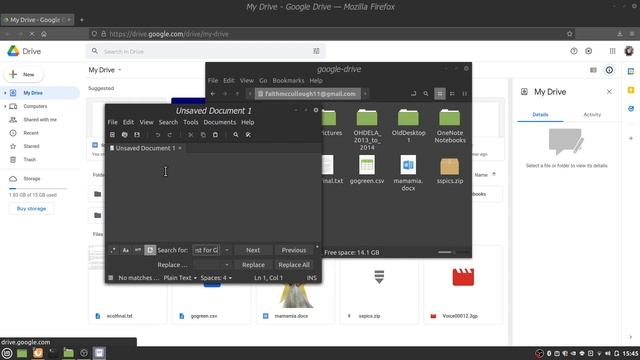Open My Drive title dropdown arrow
The height and width of the screenshot is (360, 640).
coord(120,70)
